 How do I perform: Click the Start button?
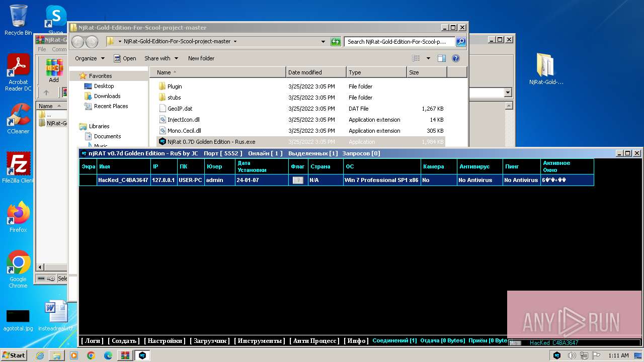click(x=14, y=355)
